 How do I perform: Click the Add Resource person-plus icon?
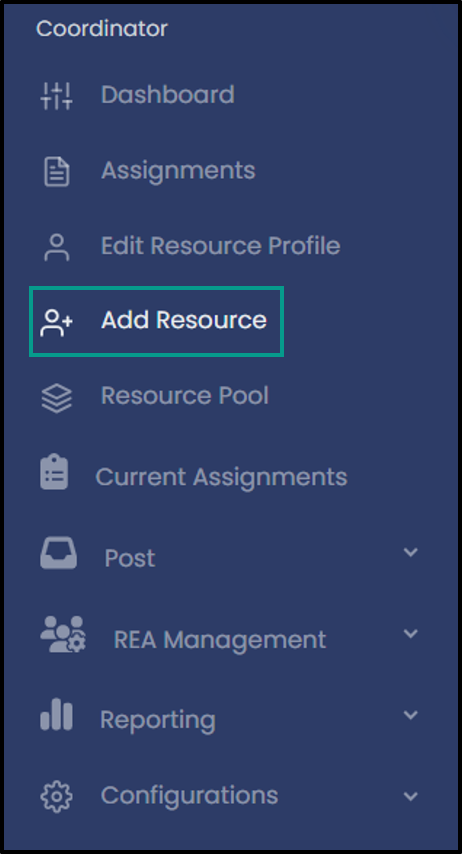point(57,322)
